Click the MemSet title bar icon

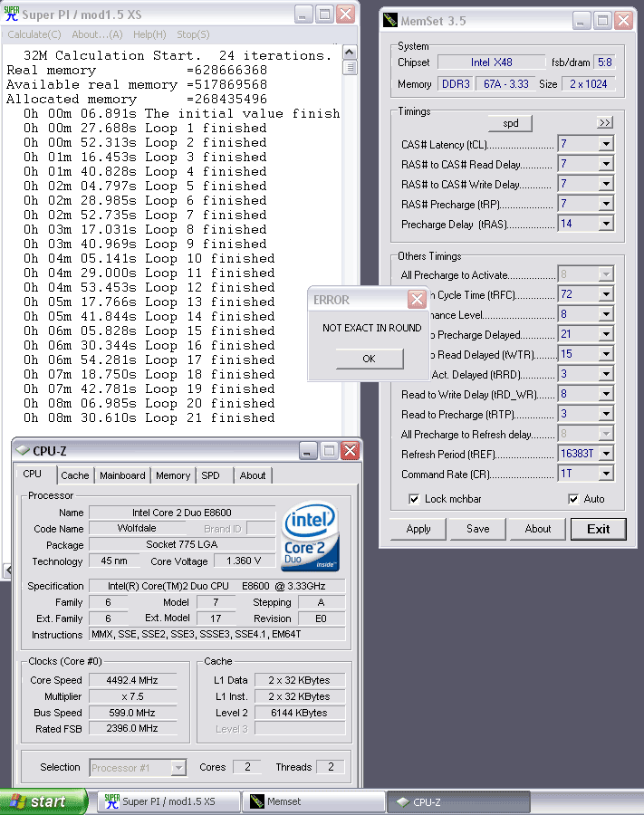pos(390,20)
